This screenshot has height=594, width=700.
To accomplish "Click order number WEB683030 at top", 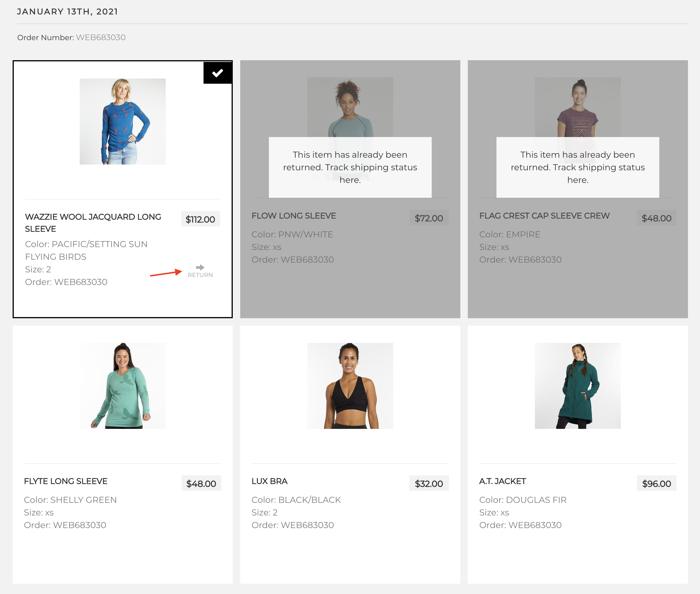I will pos(101,37).
